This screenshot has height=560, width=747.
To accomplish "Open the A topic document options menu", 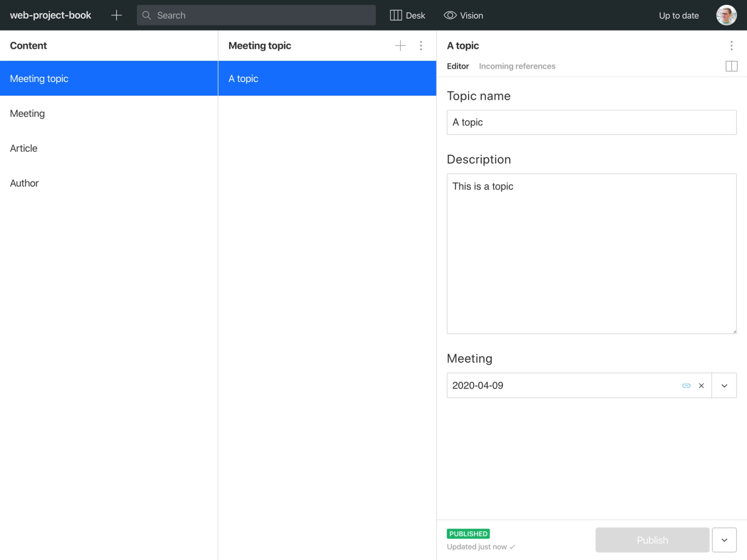I will coord(732,46).
